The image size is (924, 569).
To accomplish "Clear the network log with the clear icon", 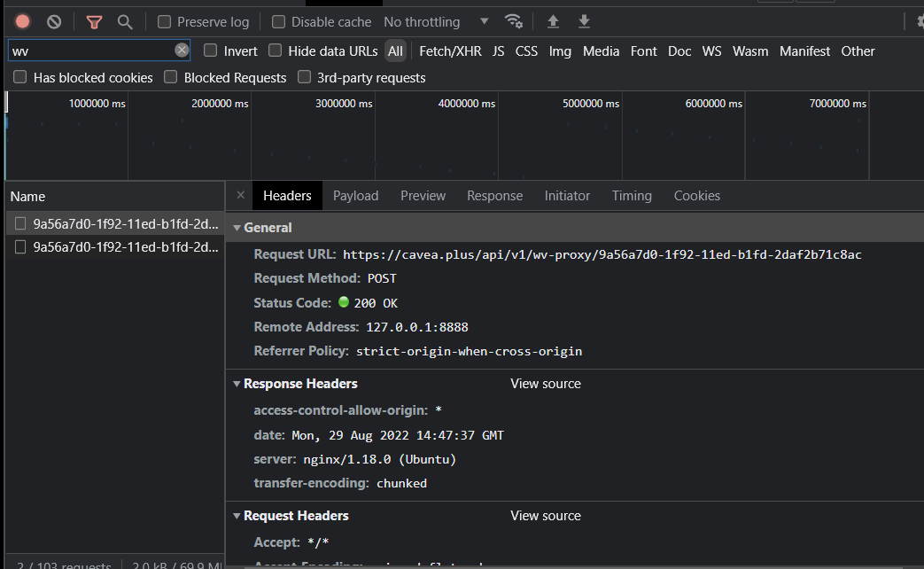I will pos(54,21).
